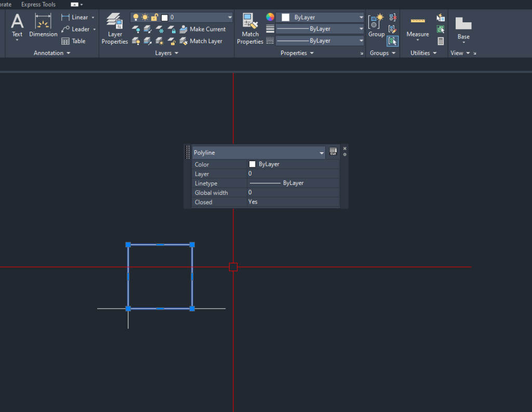Open ribbon minimize options dropdown arrow
The width and height of the screenshot is (532, 412).
(82, 5)
